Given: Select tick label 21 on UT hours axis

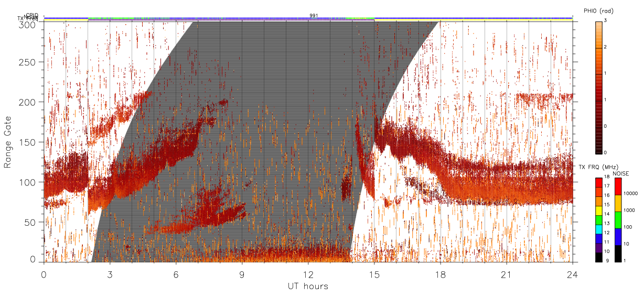Looking at the screenshot, I should pyautogui.click(x=507, y=274).
